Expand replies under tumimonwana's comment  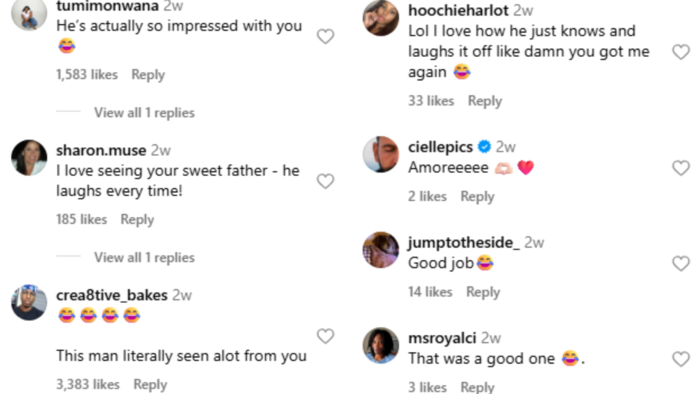[144, 112]
